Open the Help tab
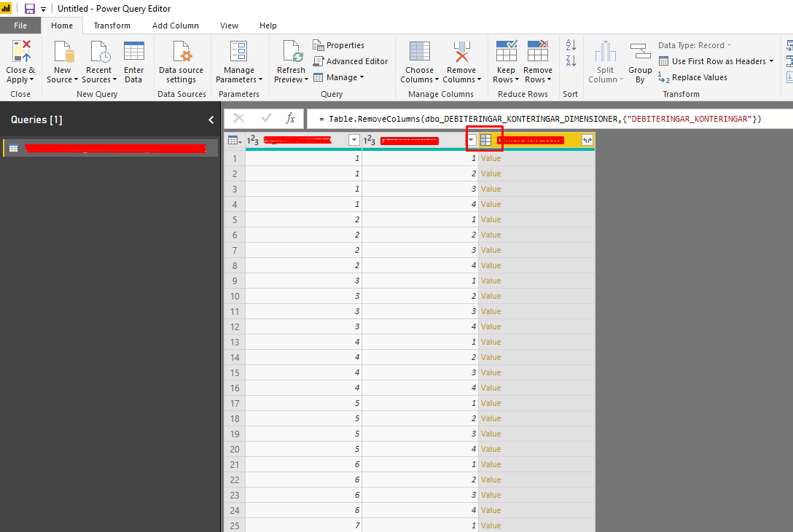 (x=268, y=26)
